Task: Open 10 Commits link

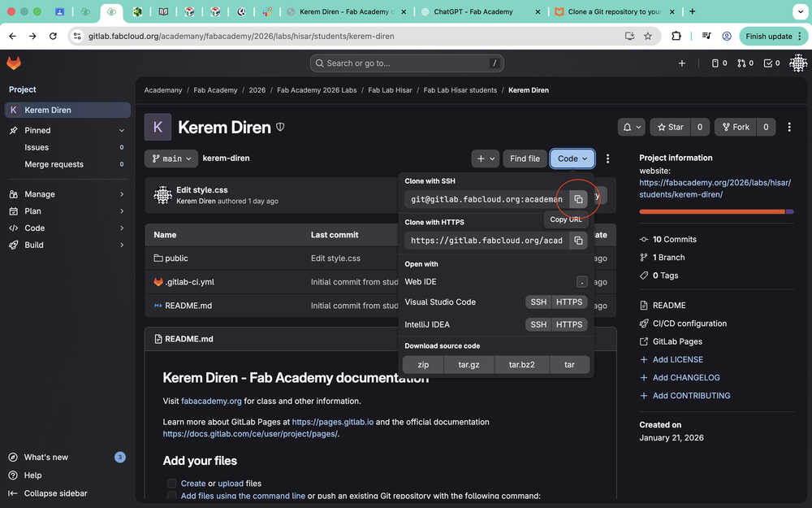Action: [674, 240]
